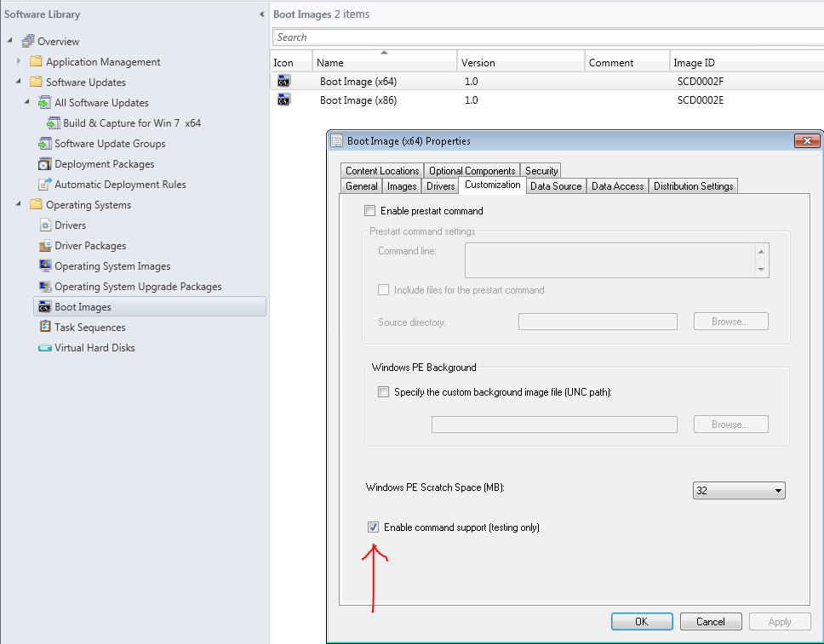Collapse the Software Updates node

(x=19, y=81)
